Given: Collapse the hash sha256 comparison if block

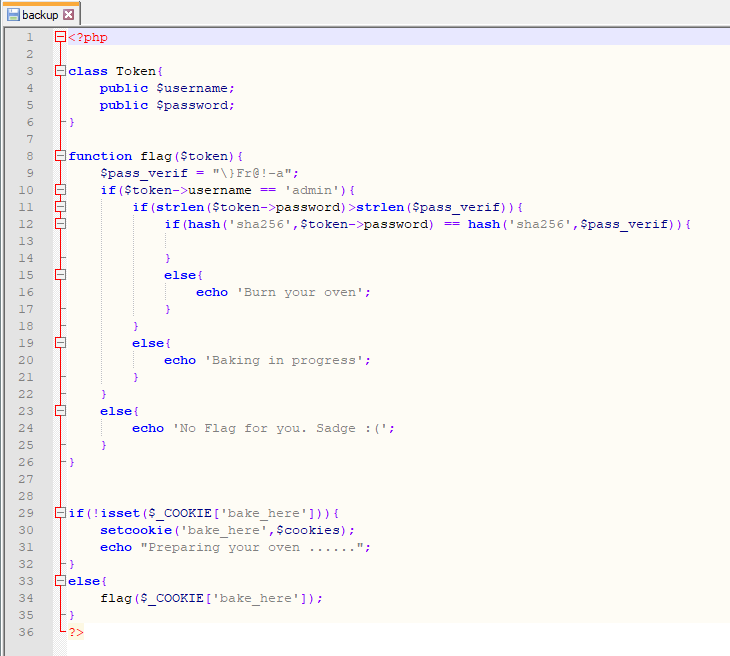Looking at the screenshot, I should (x=61, y=224).
